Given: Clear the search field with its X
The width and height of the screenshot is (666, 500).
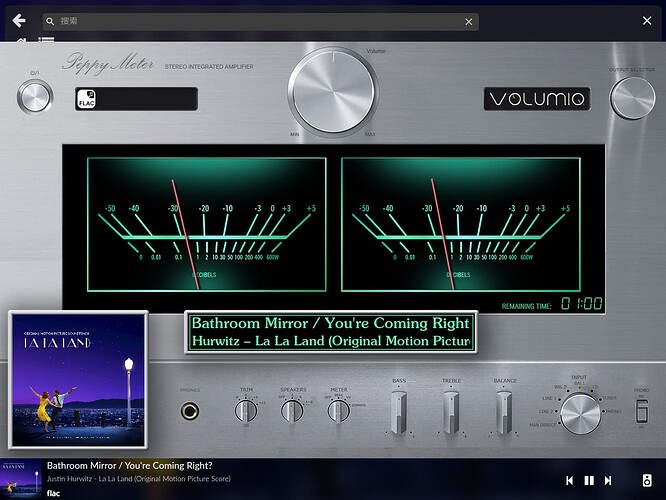Looking at the screenshot, I should click(x=468, y=22).
